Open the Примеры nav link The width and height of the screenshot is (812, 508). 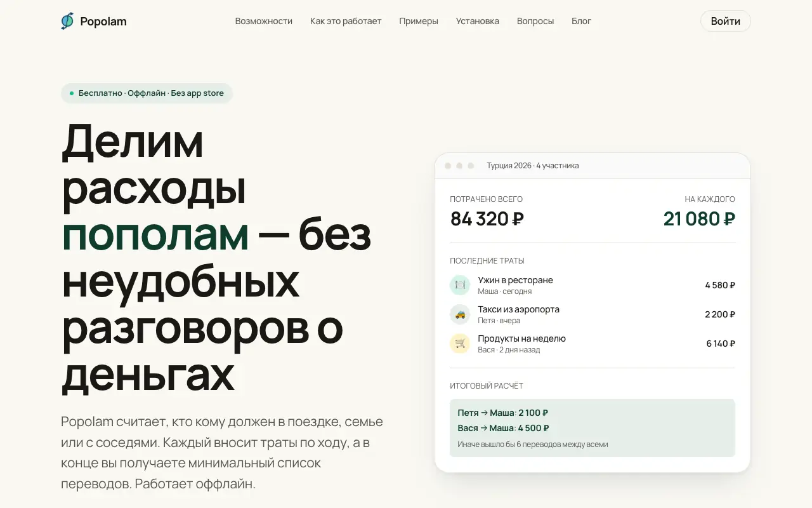pyautogui.click(x=419, y=21)
